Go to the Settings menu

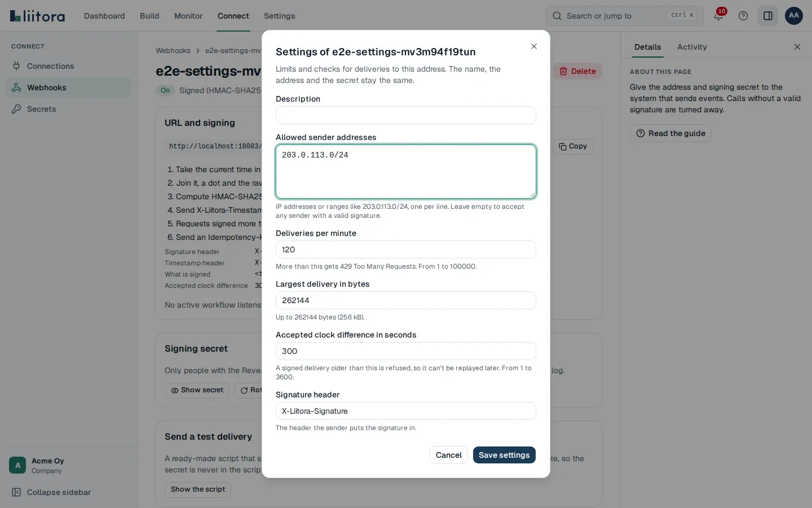[280, 16]
